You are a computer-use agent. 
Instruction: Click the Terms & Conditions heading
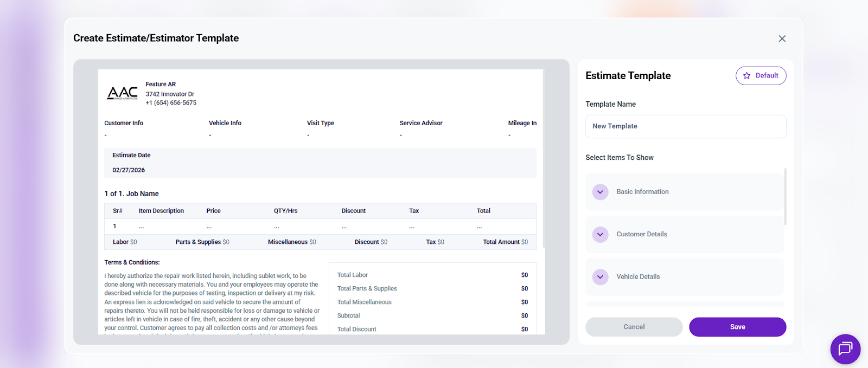pyautogui.click(x=132, y=262)
